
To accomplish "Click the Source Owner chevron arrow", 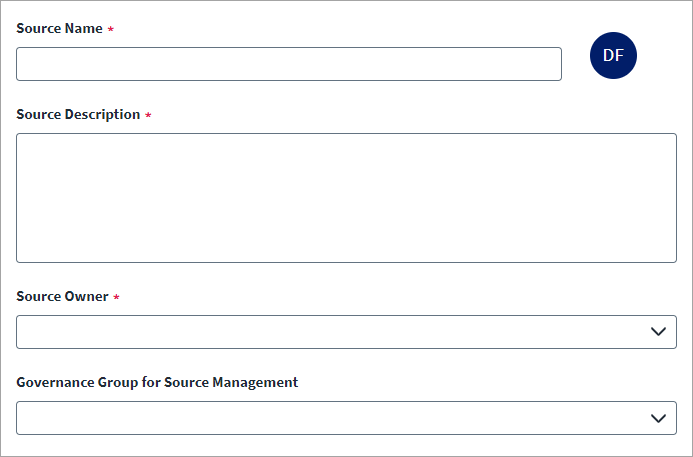I will point(658,332).
